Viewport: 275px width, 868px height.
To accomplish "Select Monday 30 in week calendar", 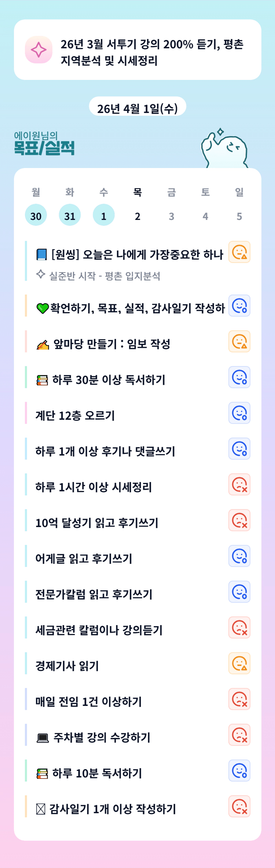I will tap(36, 215).
